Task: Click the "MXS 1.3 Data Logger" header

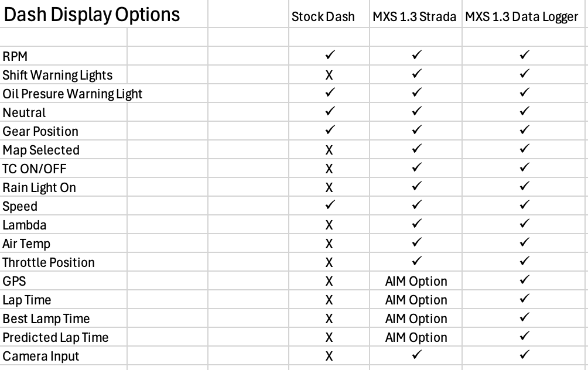Action: (x=522, y=16)
